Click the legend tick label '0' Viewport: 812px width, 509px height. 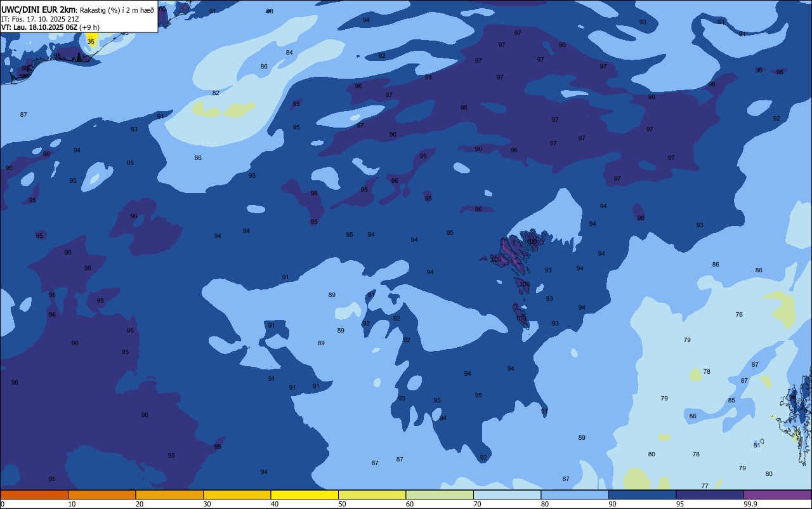pos(3,504)
